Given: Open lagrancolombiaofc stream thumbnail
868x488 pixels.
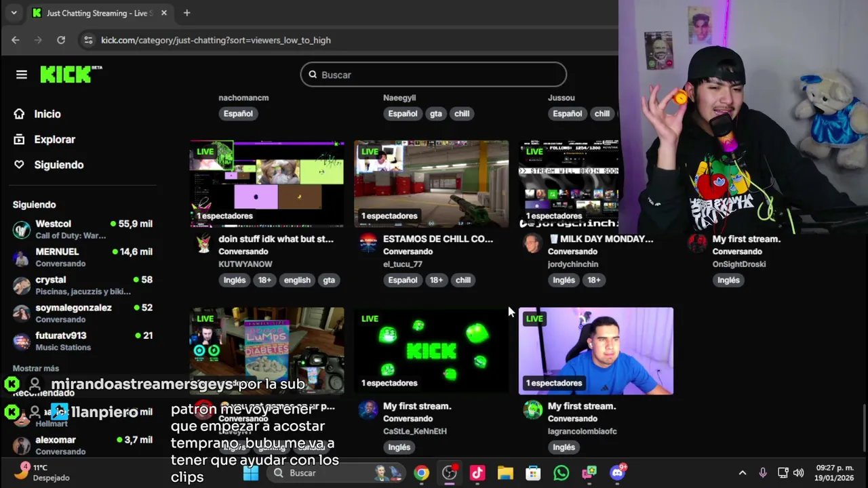Looking at the screenshot, I should click(x=596, y=350).
